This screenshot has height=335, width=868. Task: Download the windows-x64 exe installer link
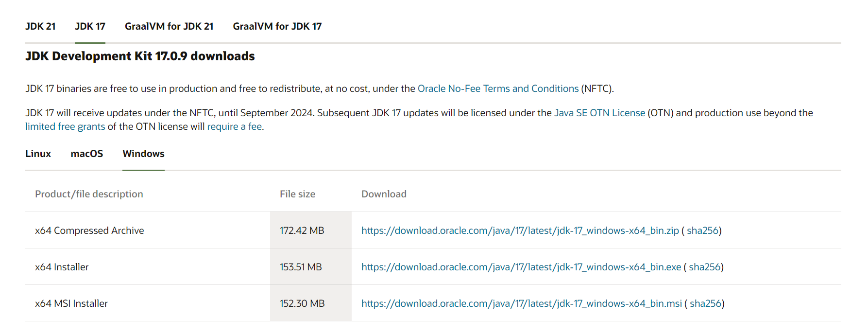coord(521,267)
